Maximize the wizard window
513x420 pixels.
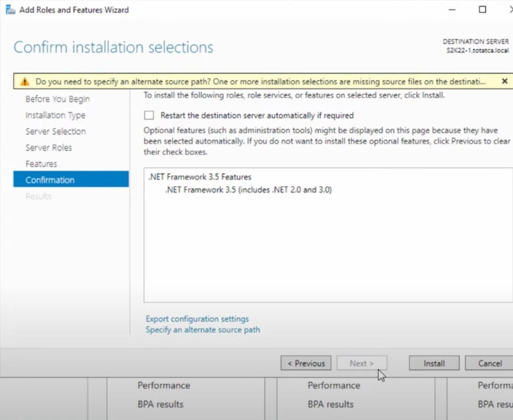483,10
